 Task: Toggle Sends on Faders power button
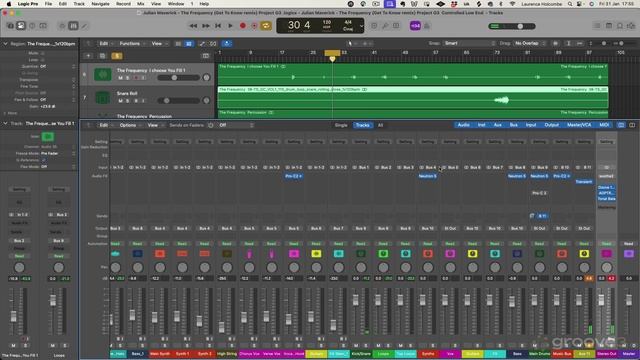211,125
